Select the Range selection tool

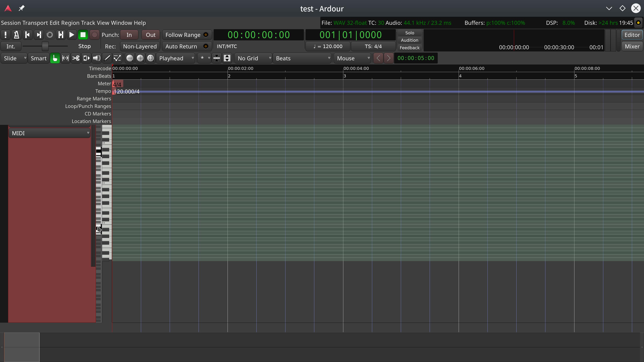coord(65,58)
